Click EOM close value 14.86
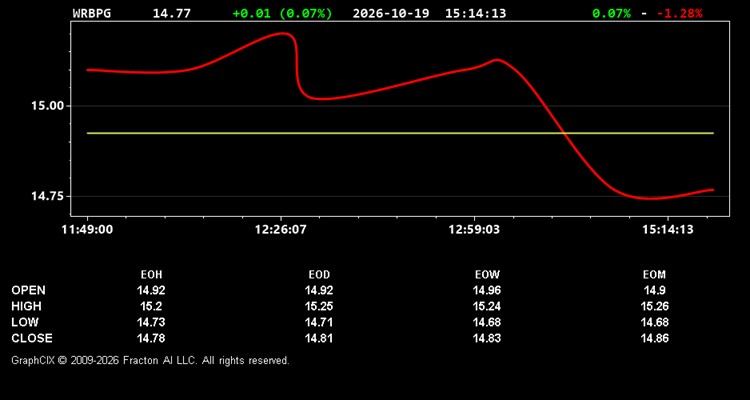The height and width of the screenshot is (400, 750). pyautogui.click(x=654, y=338)
